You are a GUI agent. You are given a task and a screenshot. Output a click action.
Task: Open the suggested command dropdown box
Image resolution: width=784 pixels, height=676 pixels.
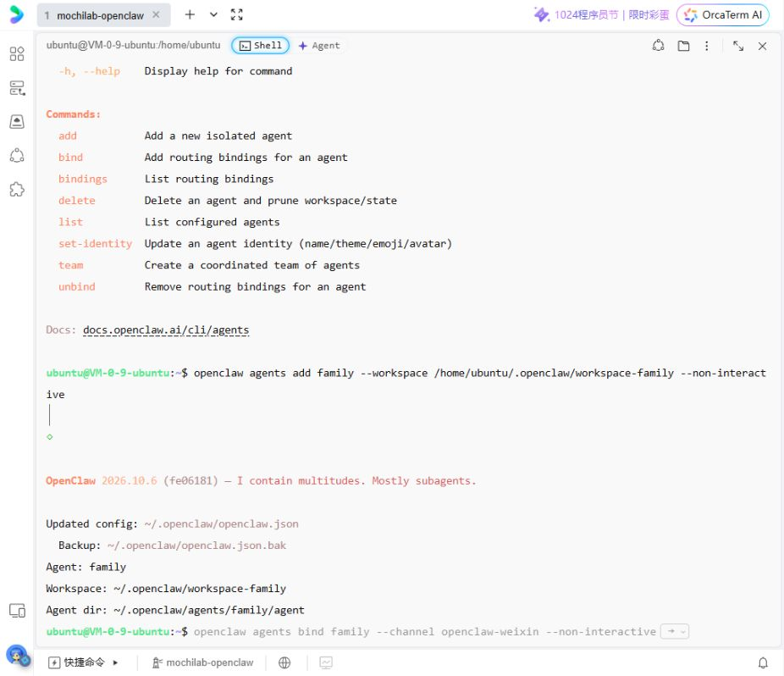(675, 631)
